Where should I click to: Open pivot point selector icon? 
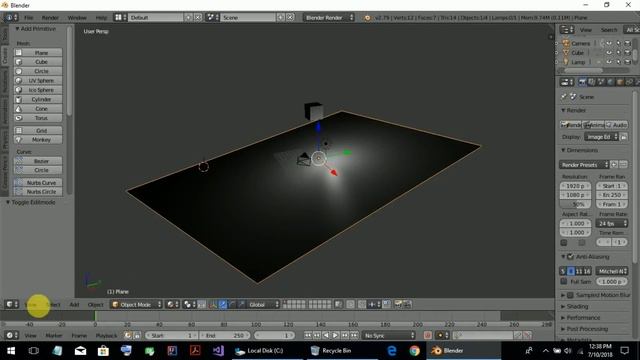click(x=189, y=304)
